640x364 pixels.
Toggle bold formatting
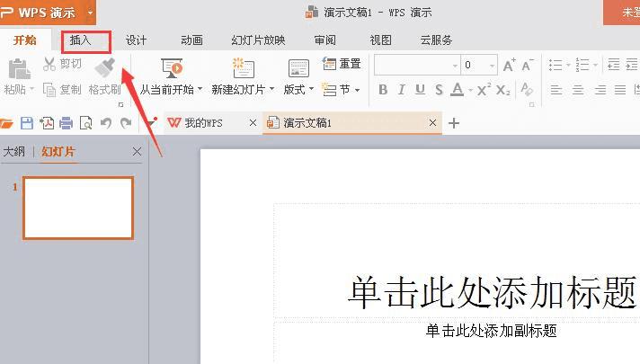tap(383, 90)
